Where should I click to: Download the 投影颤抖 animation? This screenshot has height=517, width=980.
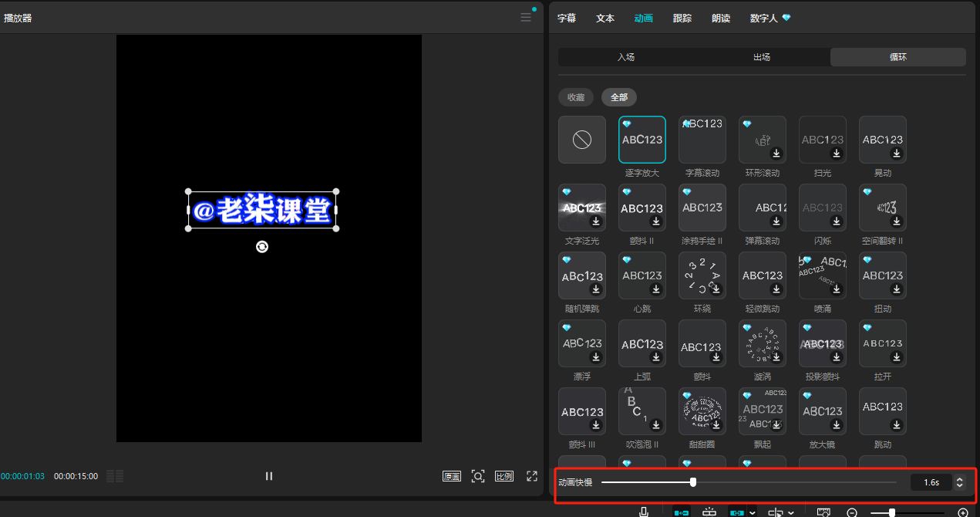(837, 357)
